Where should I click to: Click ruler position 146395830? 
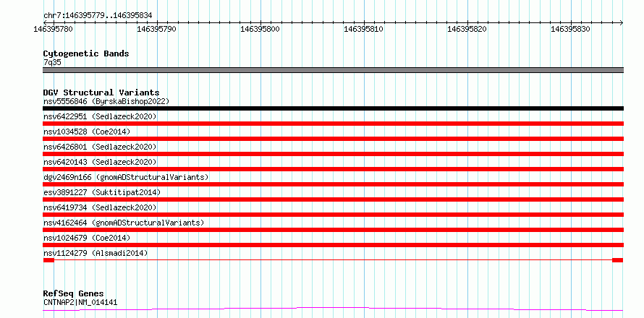(x=572, y=29)
